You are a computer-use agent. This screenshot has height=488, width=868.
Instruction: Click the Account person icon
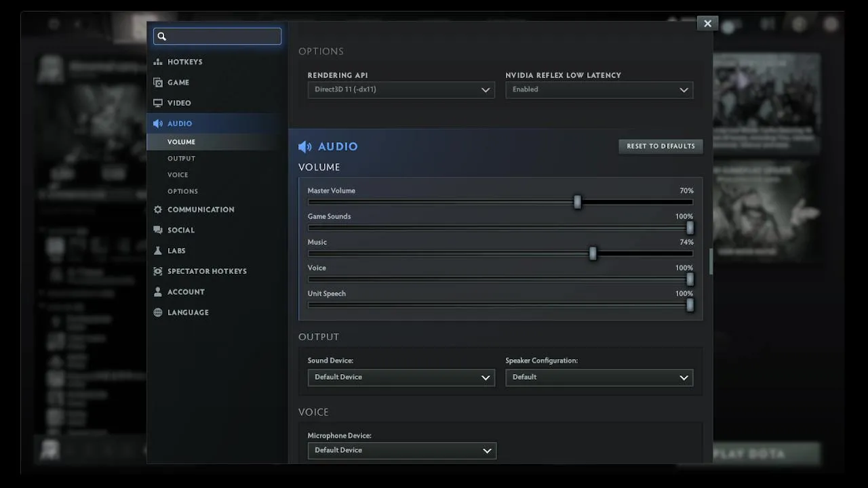click(x=158, y=292)
